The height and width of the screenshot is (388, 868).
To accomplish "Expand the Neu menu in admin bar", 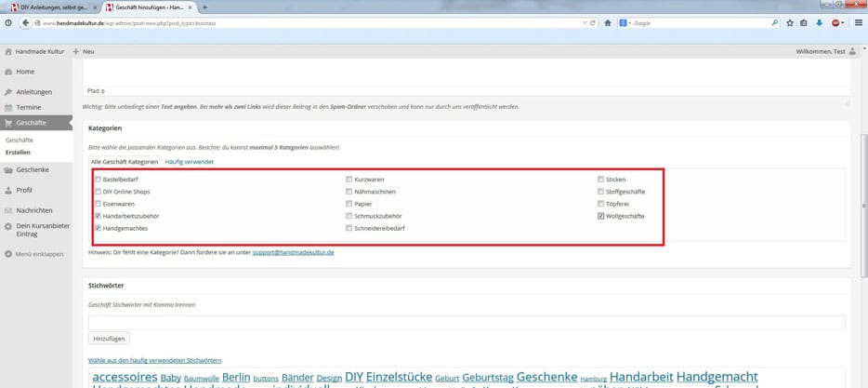I will pos(84,51).
